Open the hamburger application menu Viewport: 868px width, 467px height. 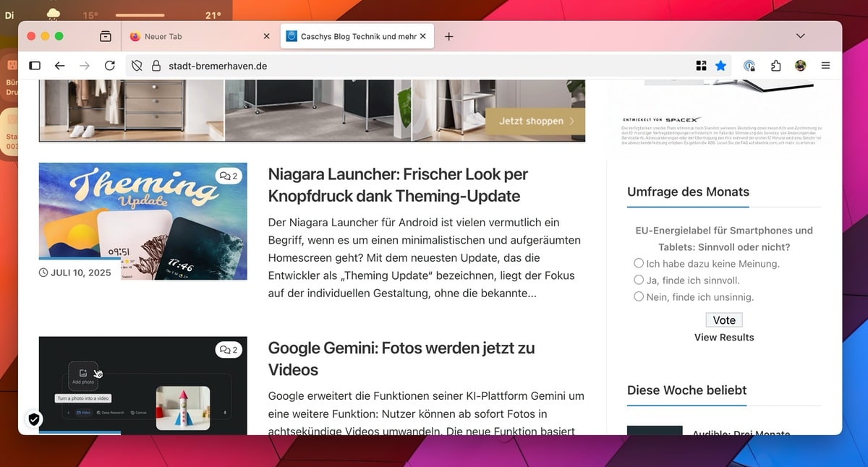(825, 66)
